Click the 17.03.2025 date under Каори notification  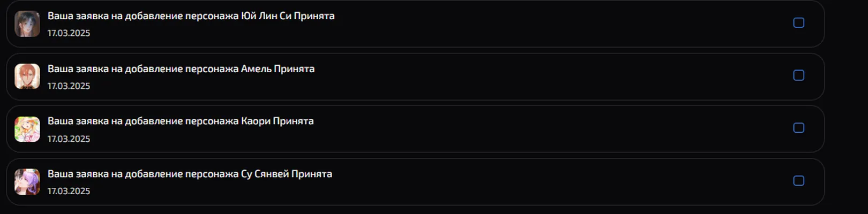click(x=69, y=139)
